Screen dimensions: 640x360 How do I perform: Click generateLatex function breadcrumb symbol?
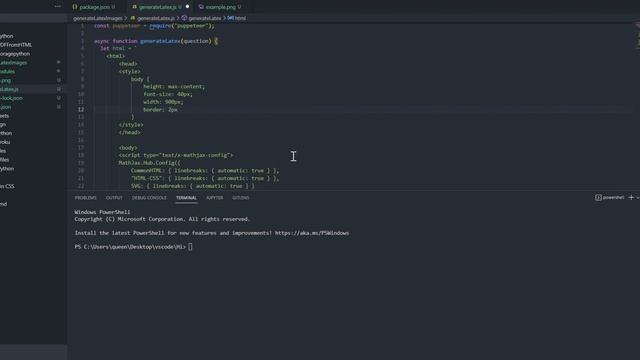point(204,18)
